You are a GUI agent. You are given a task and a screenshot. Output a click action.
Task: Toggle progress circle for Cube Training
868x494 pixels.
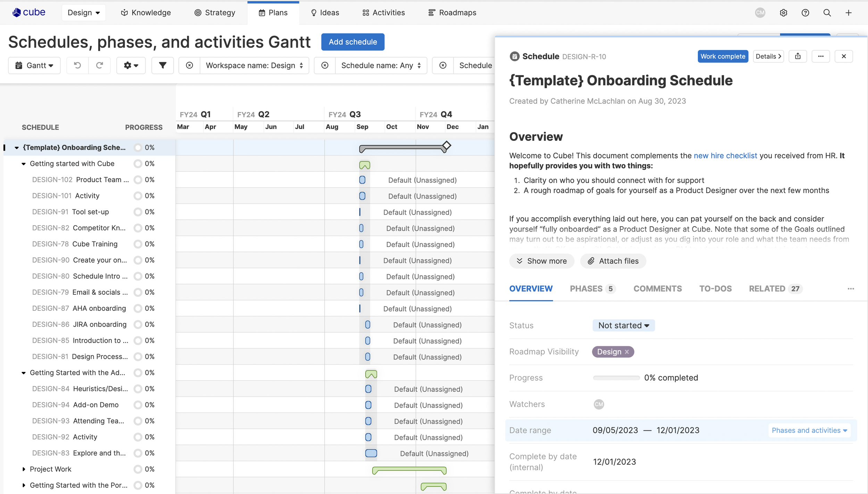138,244
